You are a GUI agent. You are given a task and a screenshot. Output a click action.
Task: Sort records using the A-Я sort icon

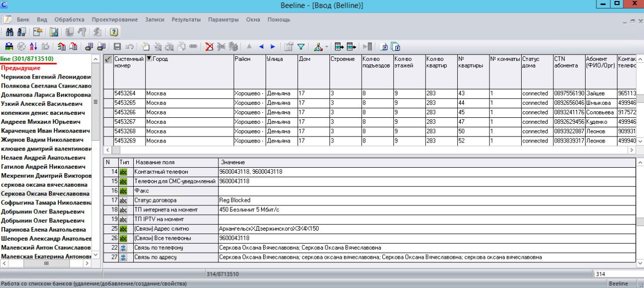pyautogui.click(x=33, y=46)
